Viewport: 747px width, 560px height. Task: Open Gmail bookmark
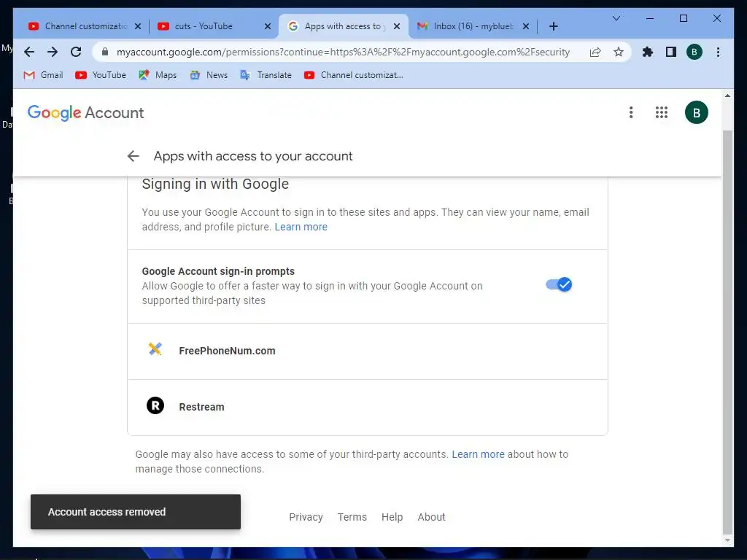point(43,75)
